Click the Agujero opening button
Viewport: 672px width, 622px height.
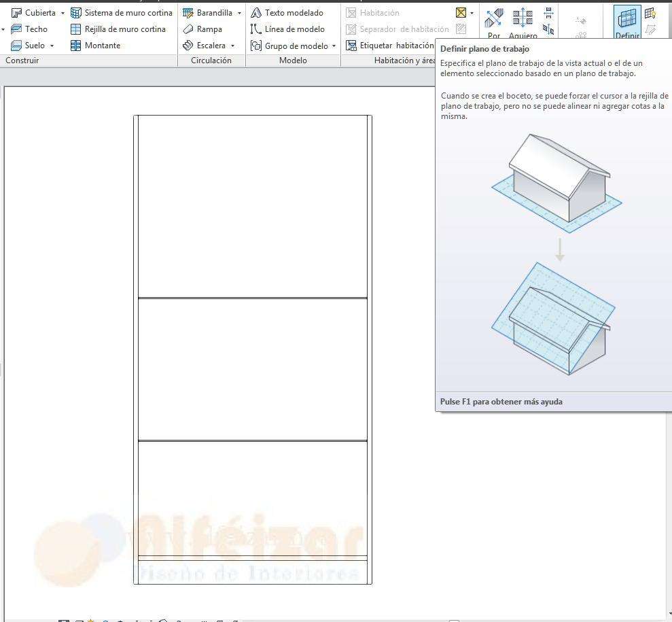[523, 23]
